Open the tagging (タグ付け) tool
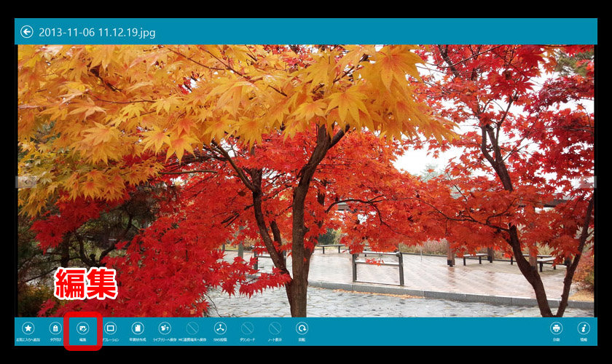This screenshot has height=364, width=612. [55, 329]
